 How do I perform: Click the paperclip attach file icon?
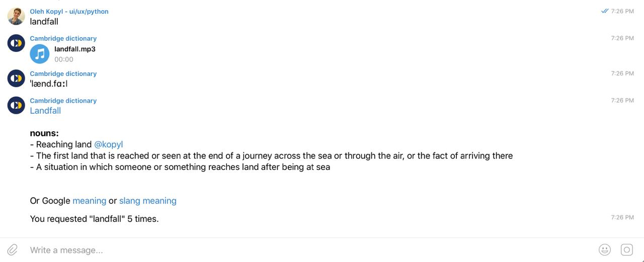click(x=13, y=250)
